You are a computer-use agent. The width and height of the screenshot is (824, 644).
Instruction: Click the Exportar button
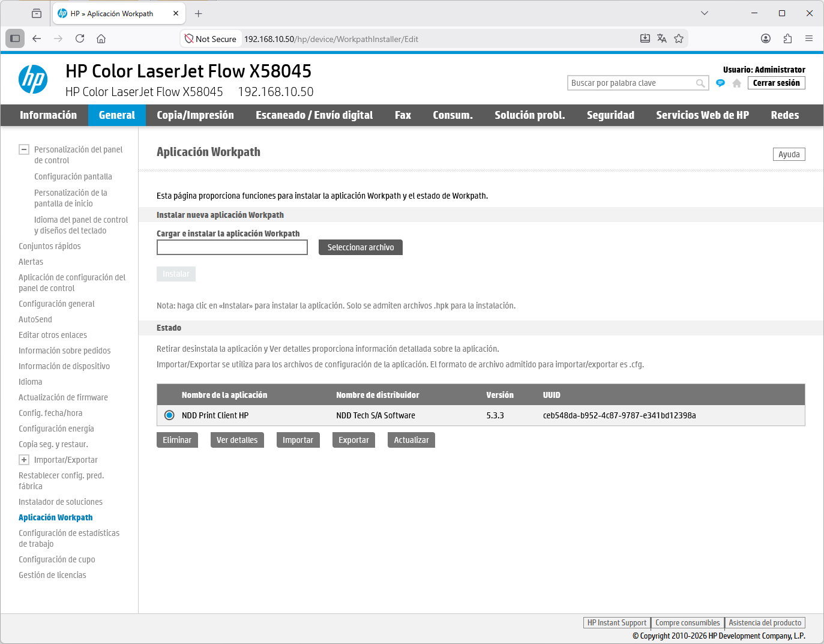pyautogui.click(x=354, y=440)
